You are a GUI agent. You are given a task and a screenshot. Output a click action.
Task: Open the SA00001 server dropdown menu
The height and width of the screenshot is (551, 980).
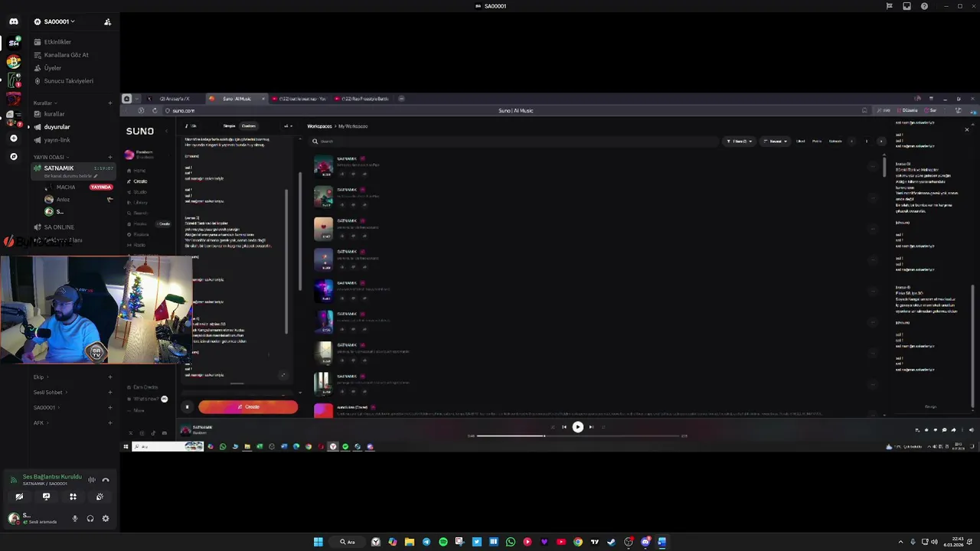point(60,21)
